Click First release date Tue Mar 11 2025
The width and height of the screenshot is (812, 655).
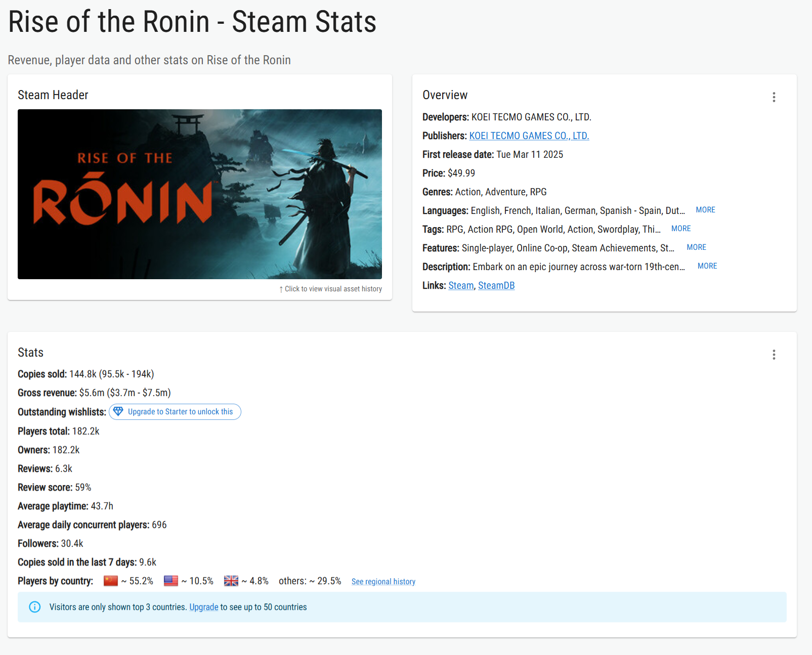493,154
